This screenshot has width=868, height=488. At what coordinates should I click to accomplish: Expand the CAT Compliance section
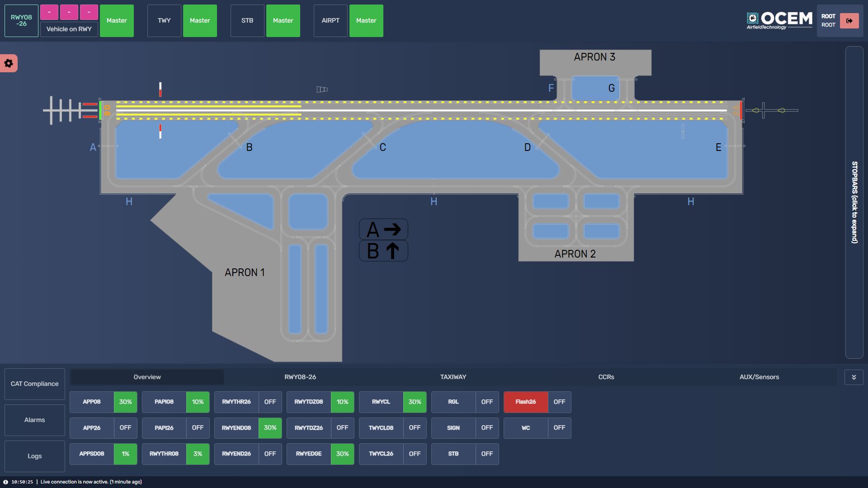(x=34, y=384)
